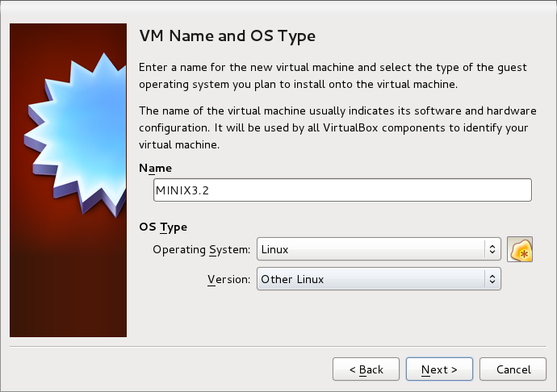Open the Version dropdown showing Other Linux
Viewport: 557px width, 392px height.
click(x=379, y=279)
